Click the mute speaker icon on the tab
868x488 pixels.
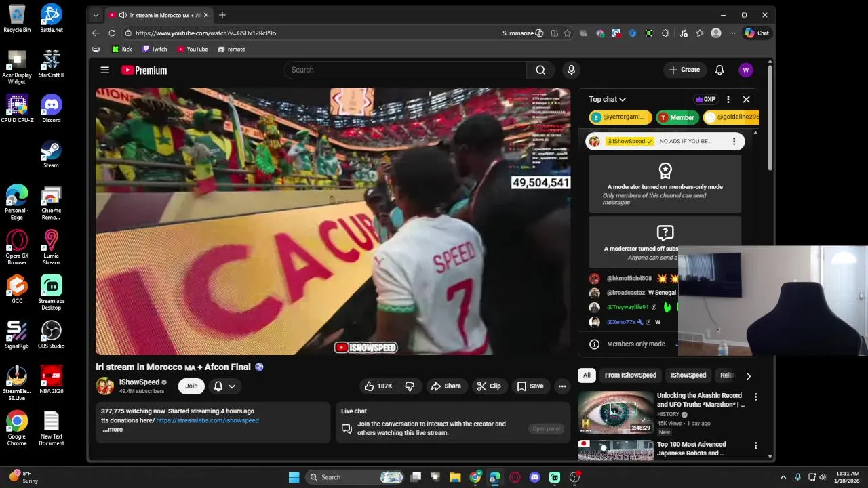123,15
